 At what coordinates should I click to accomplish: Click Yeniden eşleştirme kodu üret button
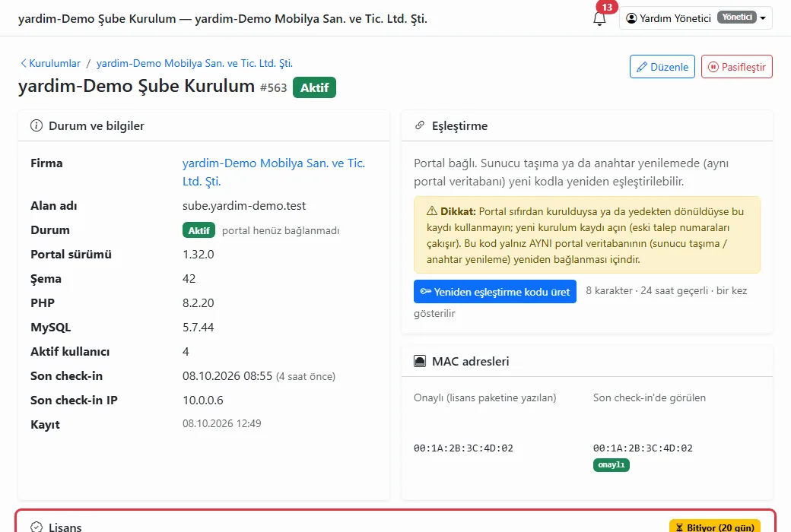click(495, 292)
